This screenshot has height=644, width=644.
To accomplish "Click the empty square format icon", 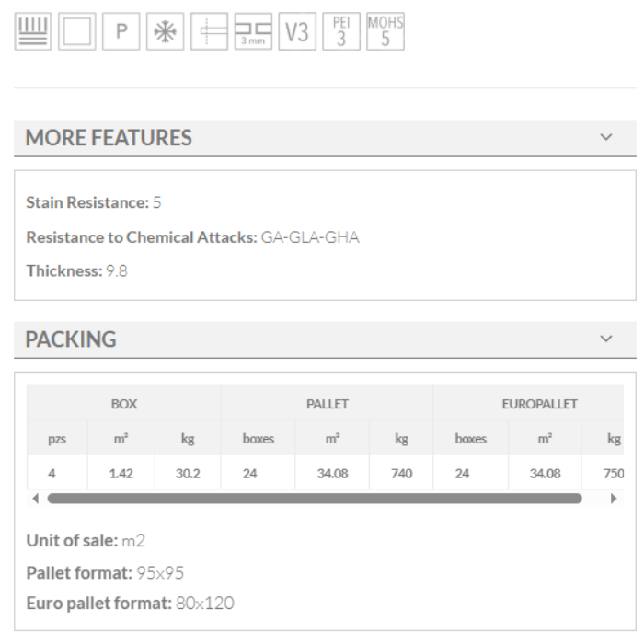I will pyautogui.click(x=77, y=32).
